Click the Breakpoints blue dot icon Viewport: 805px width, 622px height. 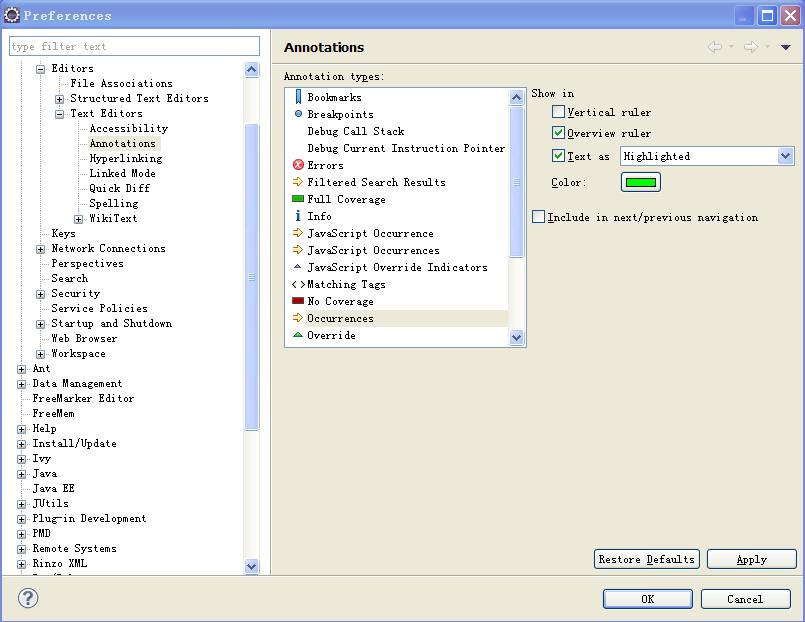point(298,114)
